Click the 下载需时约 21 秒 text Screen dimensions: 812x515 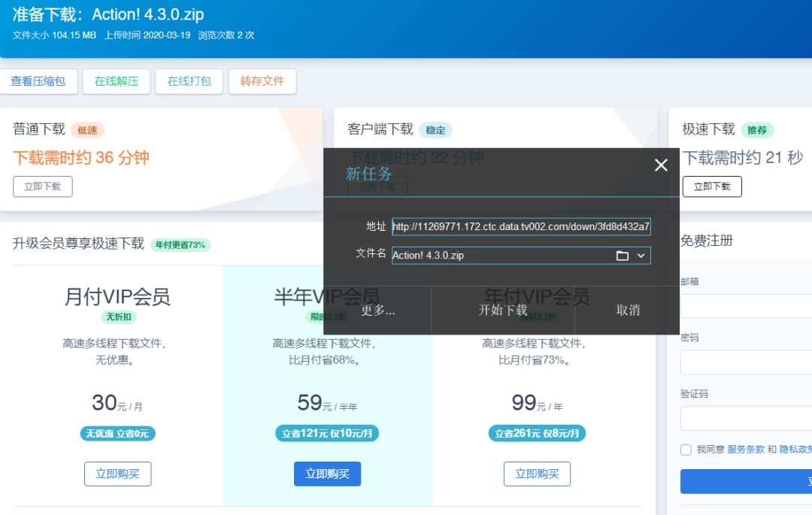(743, 157)
